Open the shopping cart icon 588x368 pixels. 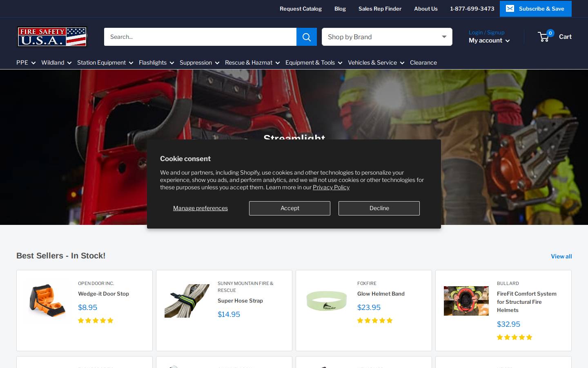click(x=543, y=37)
